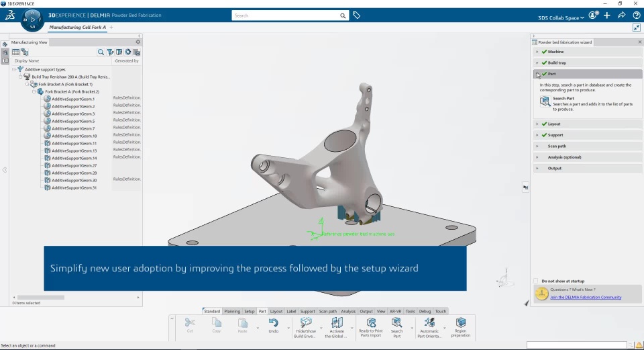The width and height of the screenshot is (644, 350).
Task: Select Fork Bracket A (Fork Bracket.2) node
Action: [x=72, y=92]
